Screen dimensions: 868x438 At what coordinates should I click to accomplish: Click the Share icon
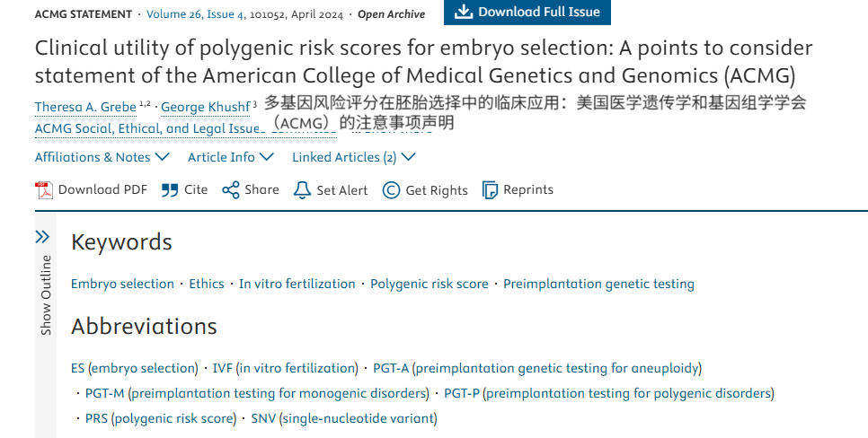pos(231,190)
